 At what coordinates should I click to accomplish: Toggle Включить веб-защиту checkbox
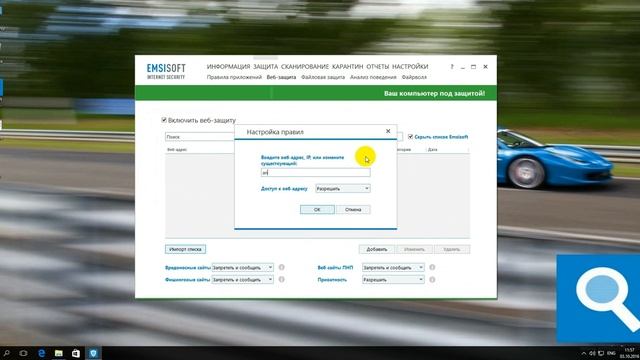(x=164, y=120)
